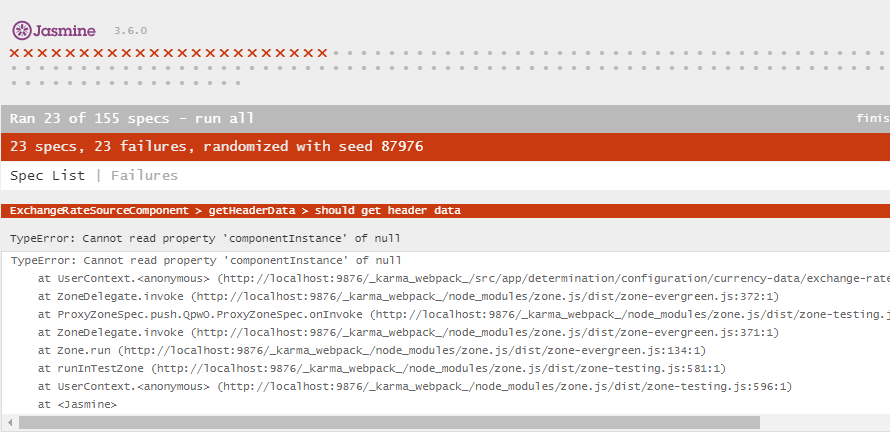Open the ExchangeRateSourceComponent suite link
The width and height of the screenshot is (890, 432).
click(99, 211)
